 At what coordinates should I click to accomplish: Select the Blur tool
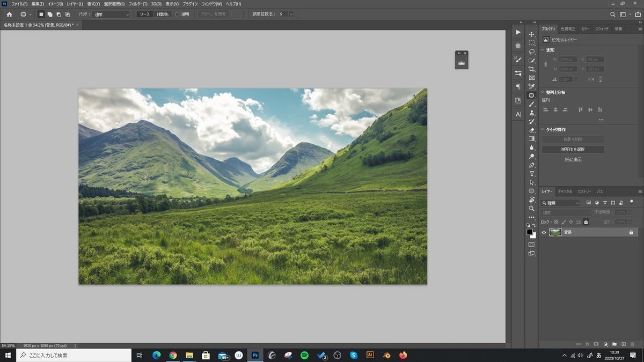click(532, 147)
